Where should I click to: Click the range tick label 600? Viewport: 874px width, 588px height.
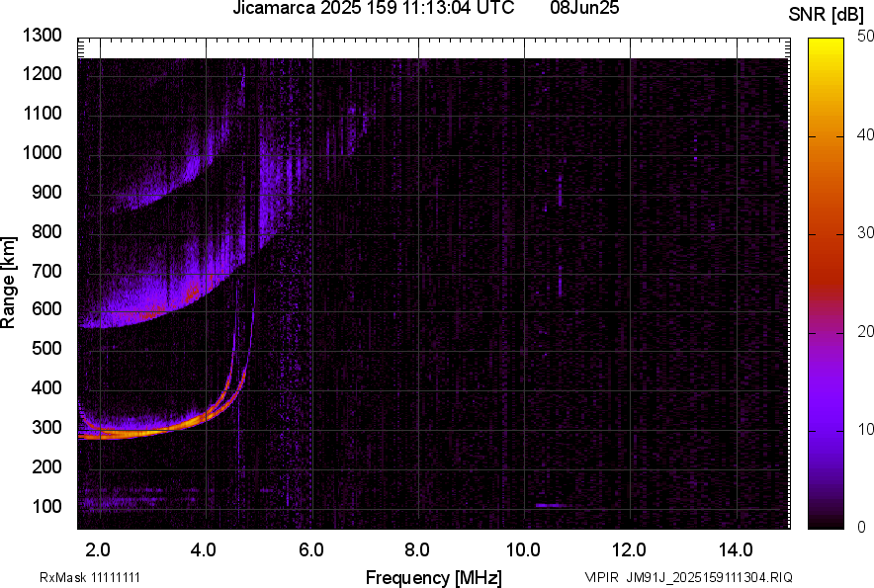pyautogui.click(x=46, y=308)
